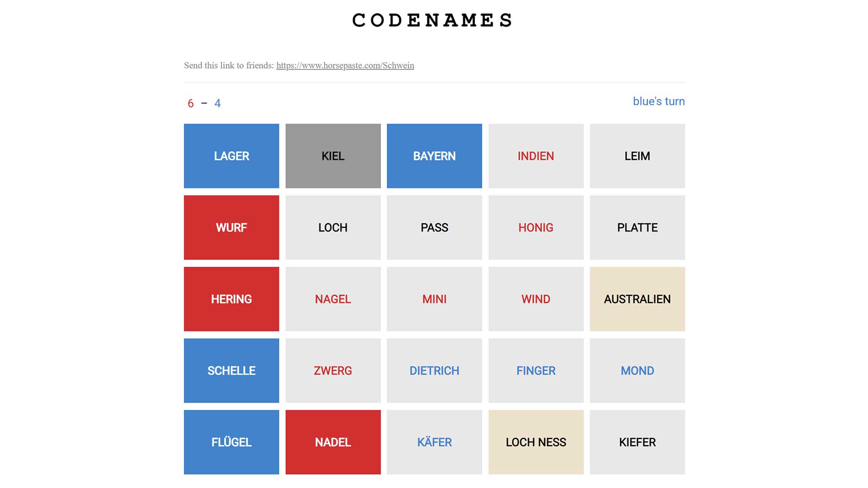This screenshot has height=488, width=868.
Task: Select the ZWERG card
Action: click(x=333, y=370)
